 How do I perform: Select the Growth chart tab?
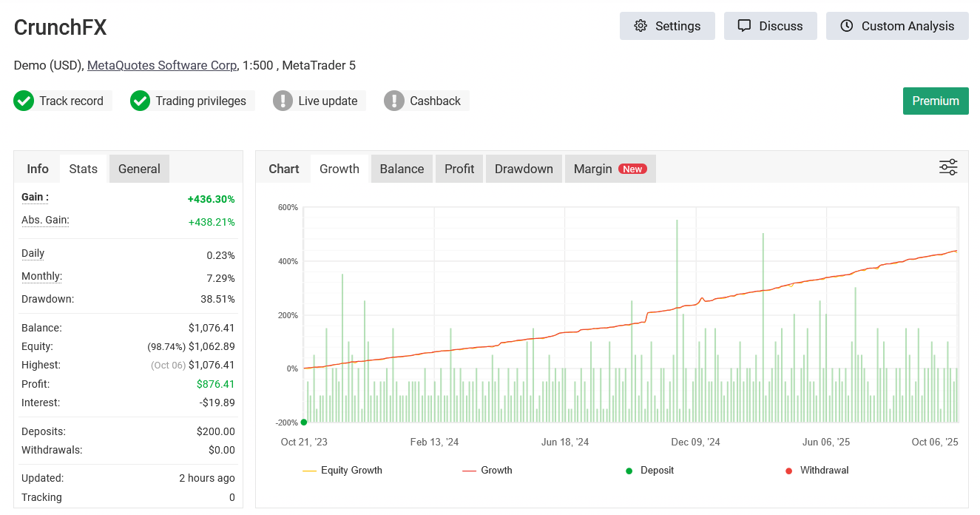339,168
